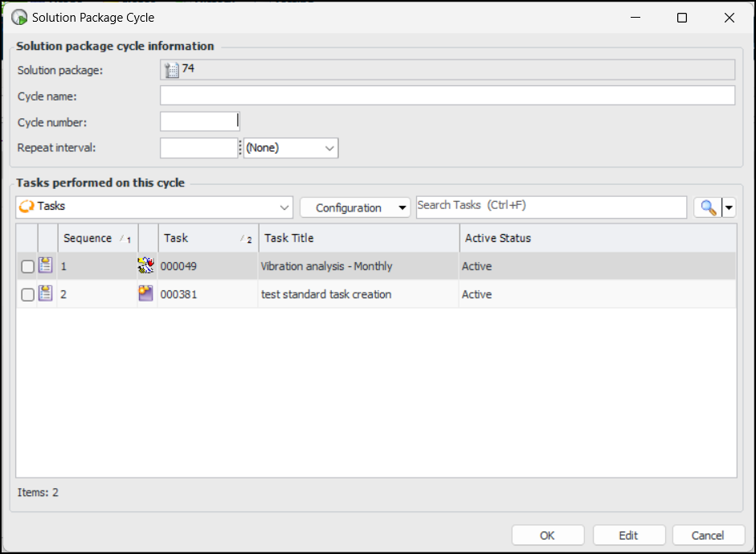The image size is (756, 554).
Task: Click the magnifying glass search icon
Action: pyautogui.click(x=708, y=207)
